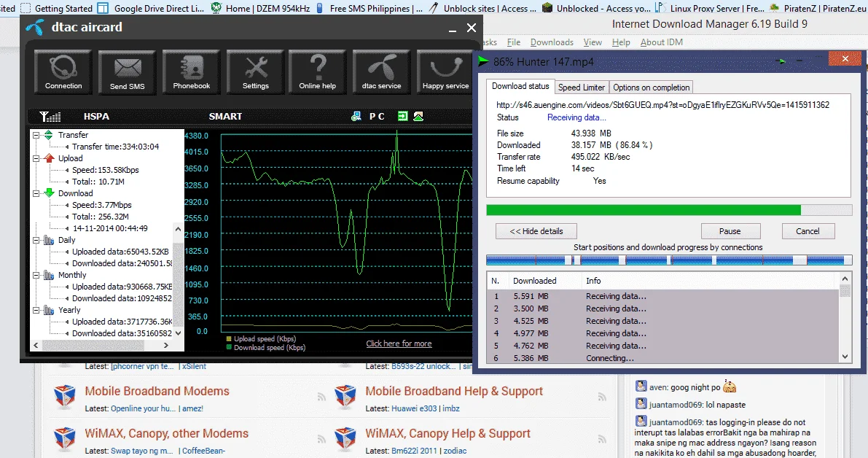The height and width of the screenshot is (458, 868).
Task: Open Settings in dtac aircard
Action: (x=255, y=72)
